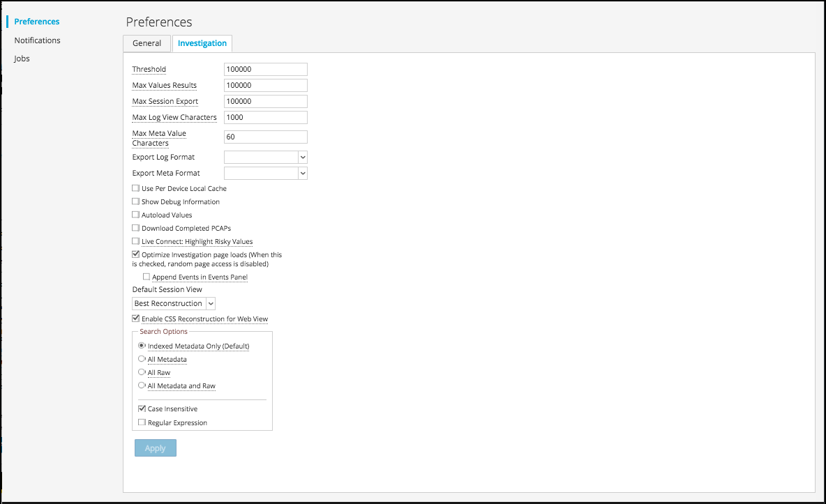This screenshot has height=504, width=826.
Task: Switch to the General tab
Action: pos(147,43)
